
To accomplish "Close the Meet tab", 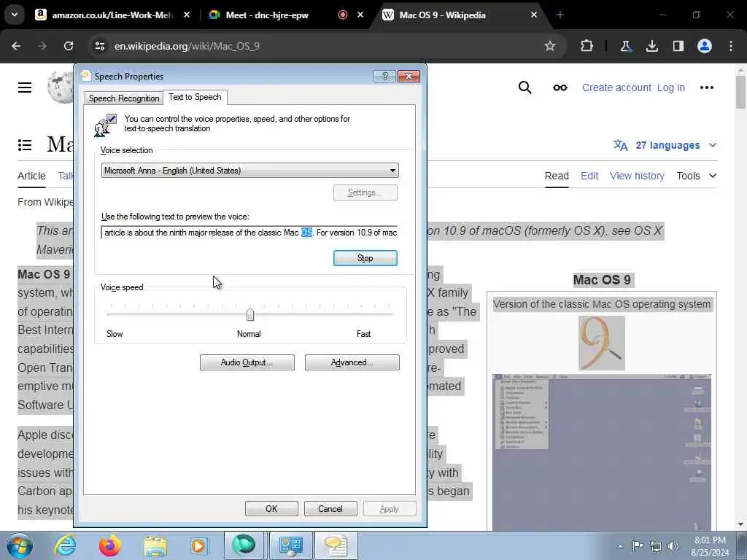I will [x=360, y=15].
